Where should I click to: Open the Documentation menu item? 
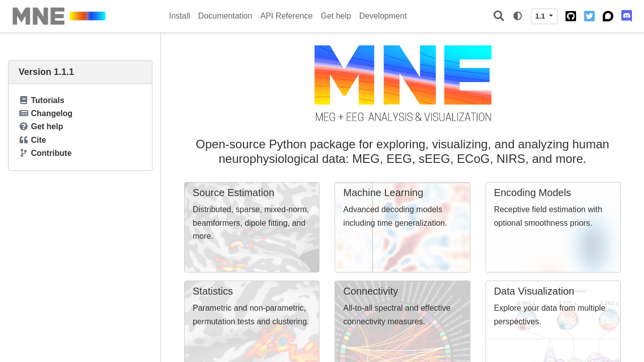pyautogui.click(x=225, y=16)
